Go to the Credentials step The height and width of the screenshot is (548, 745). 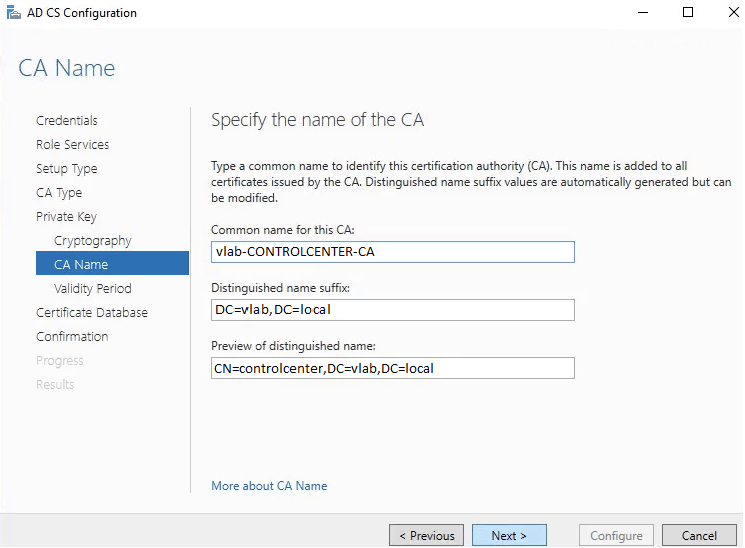click(x=67, y=121)
